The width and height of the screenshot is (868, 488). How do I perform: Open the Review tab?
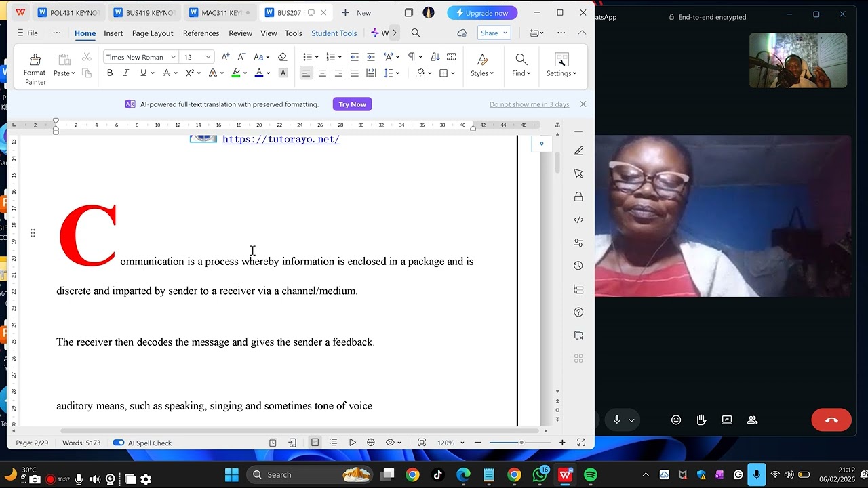pyautogui.click(x=240, y=33)
